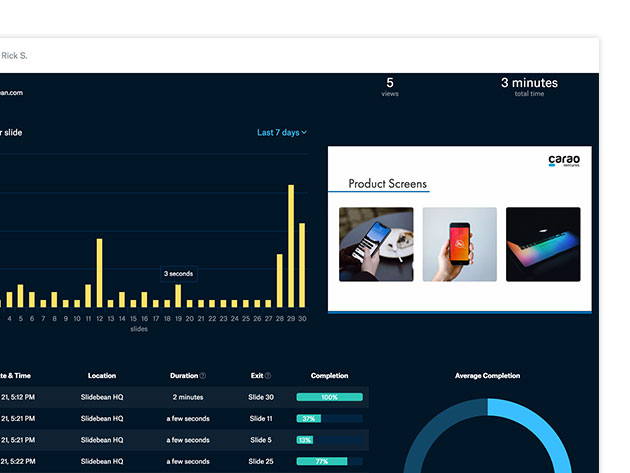The width and height of the screenshot is (630, 473).
Task: Click the Exit column header
Action: click(257, 375)
